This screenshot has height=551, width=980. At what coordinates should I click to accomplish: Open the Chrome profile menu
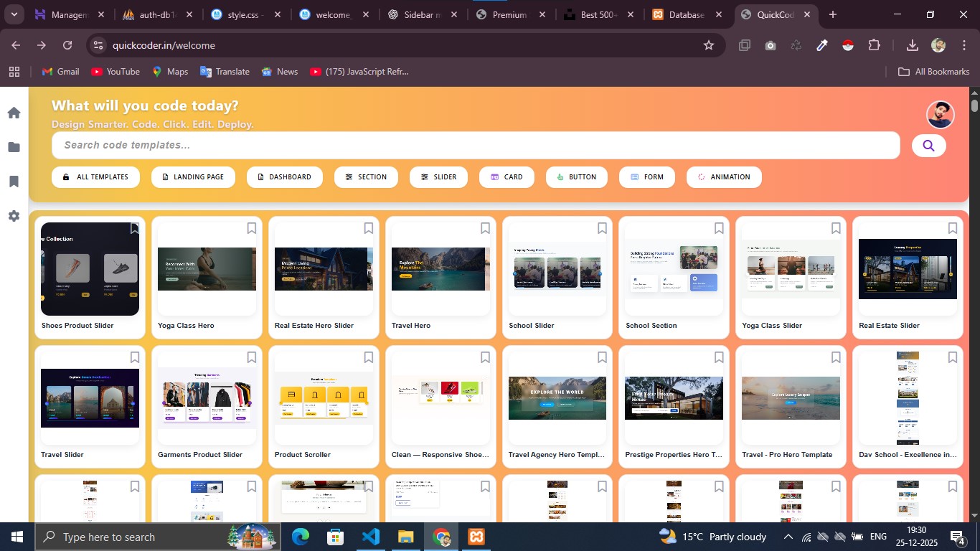point(938,44)
